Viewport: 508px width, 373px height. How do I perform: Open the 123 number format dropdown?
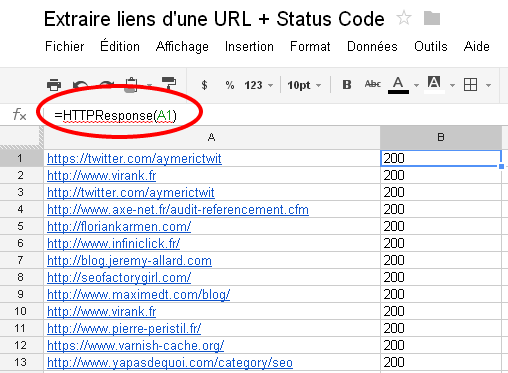click(258, 85)
